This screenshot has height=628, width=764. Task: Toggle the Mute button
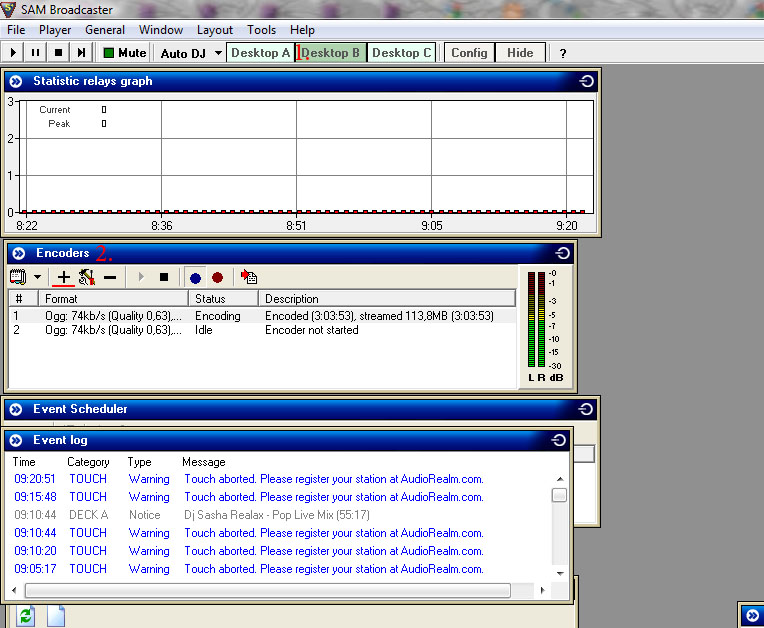[x=124, y=52]
